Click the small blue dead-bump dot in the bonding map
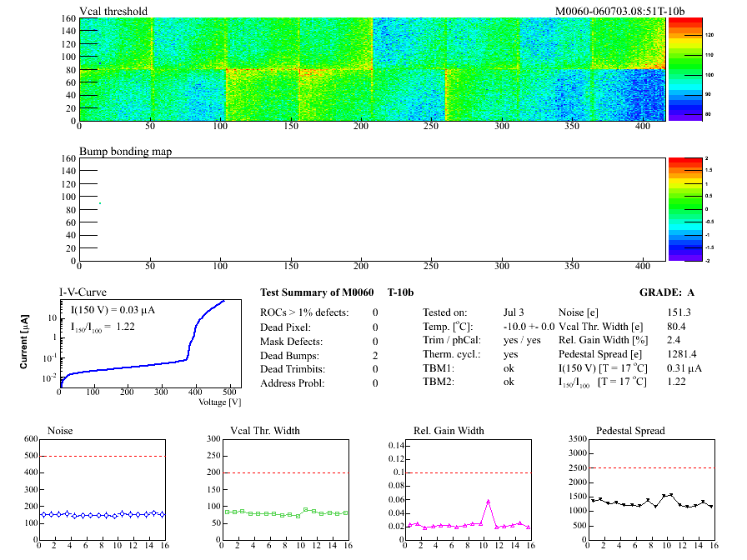 tap(100, 203)
